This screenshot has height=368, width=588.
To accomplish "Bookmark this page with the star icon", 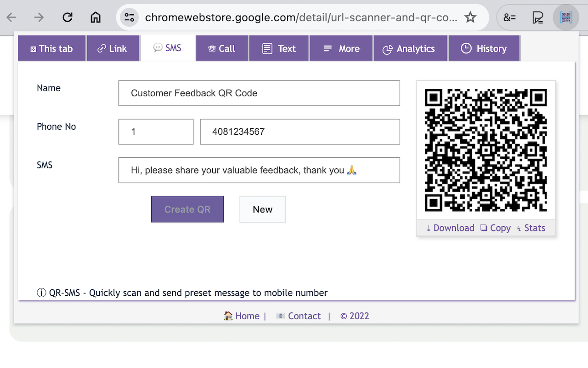I will pyautogui.click(x=470, y=17).
